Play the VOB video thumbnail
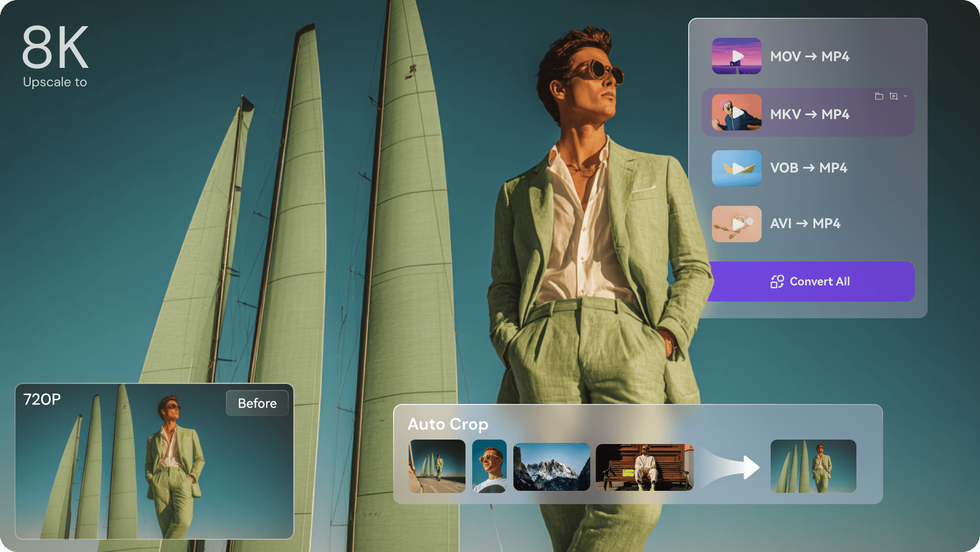The image size is (980, 552). pos(737,168)
